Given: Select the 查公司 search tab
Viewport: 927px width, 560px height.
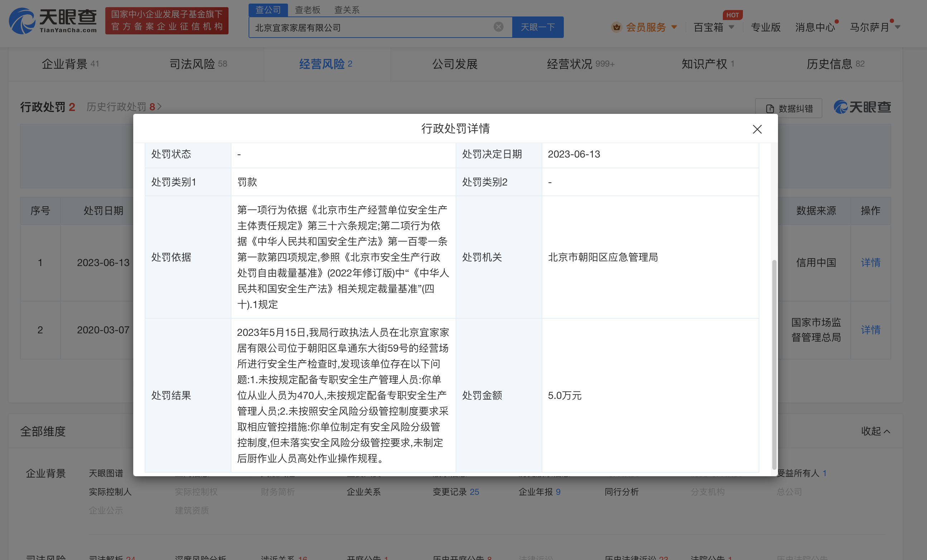Looking at the screenshot, I should click(268, 10).
